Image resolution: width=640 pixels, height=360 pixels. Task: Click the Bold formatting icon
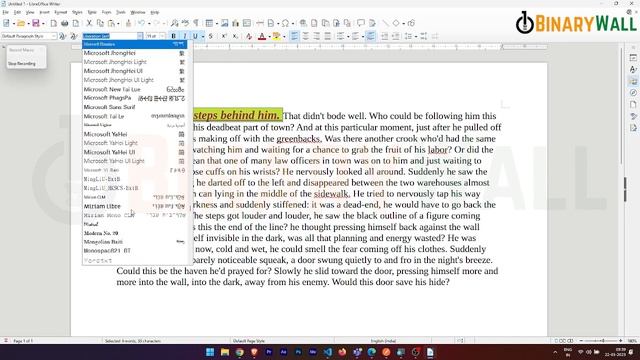(x=173, y=36)
